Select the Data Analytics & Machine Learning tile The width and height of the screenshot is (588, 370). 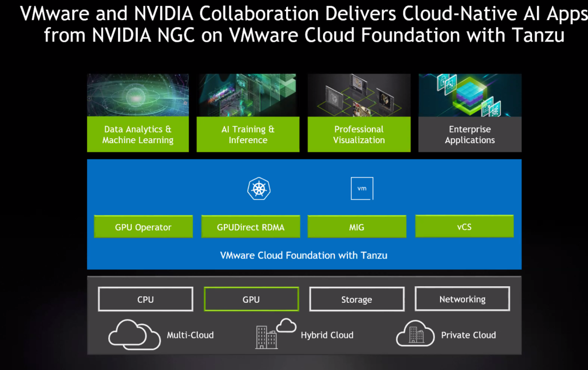point(138,135)
